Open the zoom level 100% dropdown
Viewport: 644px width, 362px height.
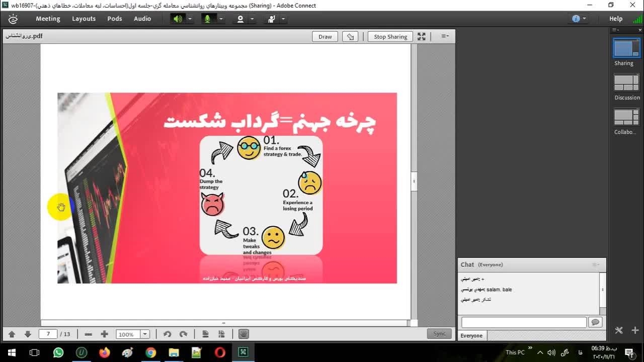pyautogui.click(x=145, y=334)
